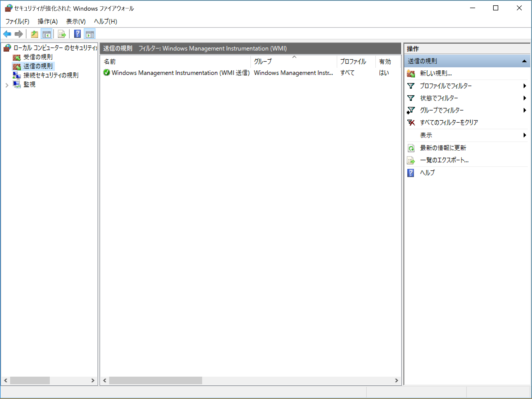Click the Windows Management Instr... group cell

[293, 73]
